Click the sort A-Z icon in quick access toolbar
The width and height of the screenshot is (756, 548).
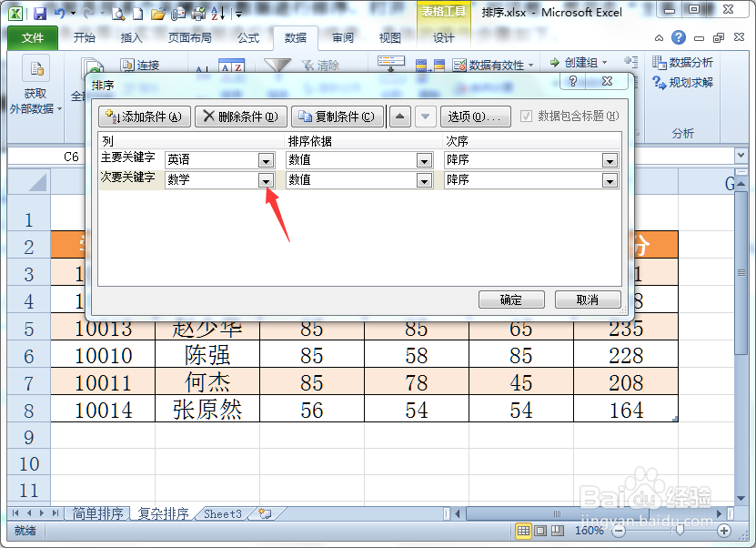tap(218, 14)
